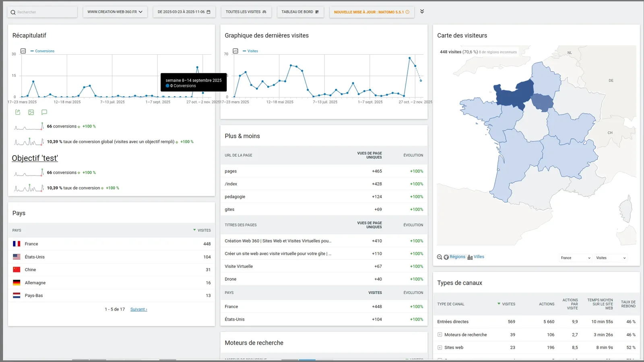Image resolution: width=644 pixels, height=362 pixels.
Task: Open the Objectif 'test' link
Action: pos(35,158)
